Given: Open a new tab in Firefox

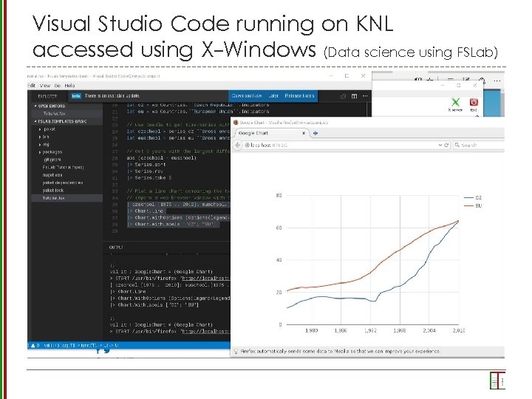Looking at the screenshot, I should pos(316,133).
